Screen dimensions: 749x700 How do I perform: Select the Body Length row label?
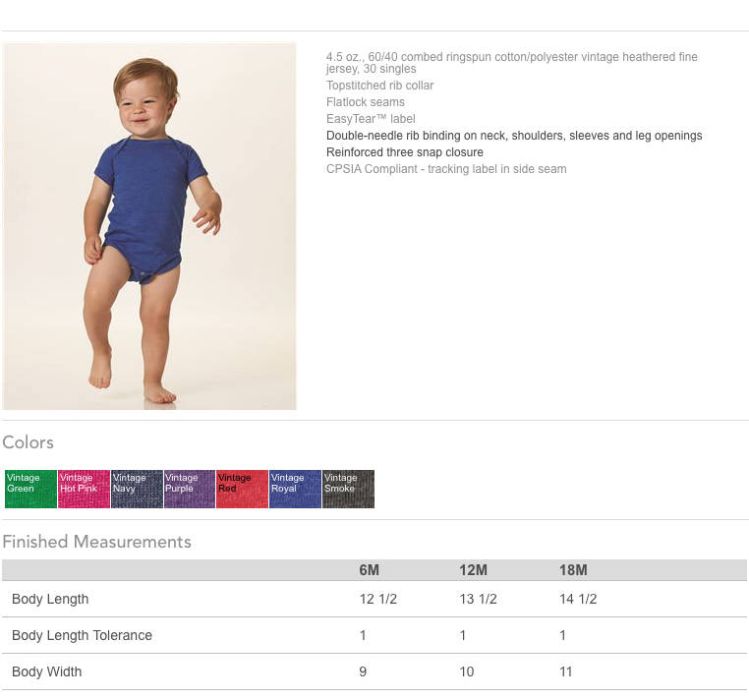pos(50,599)
